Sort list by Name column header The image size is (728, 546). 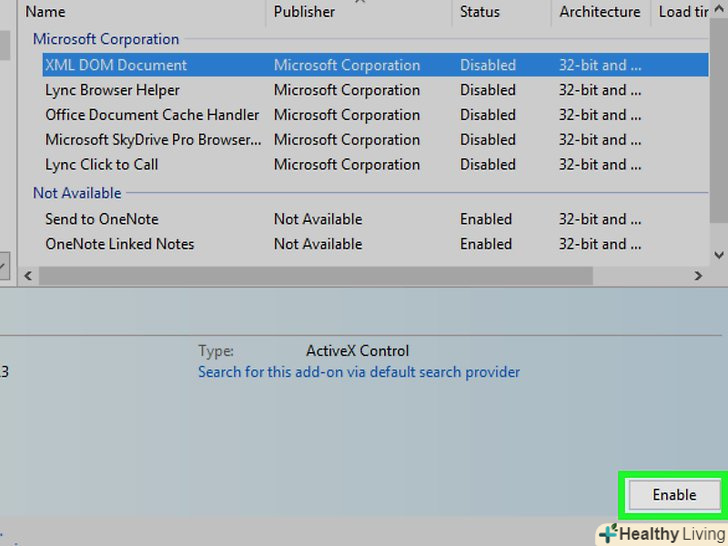point(45,12)
